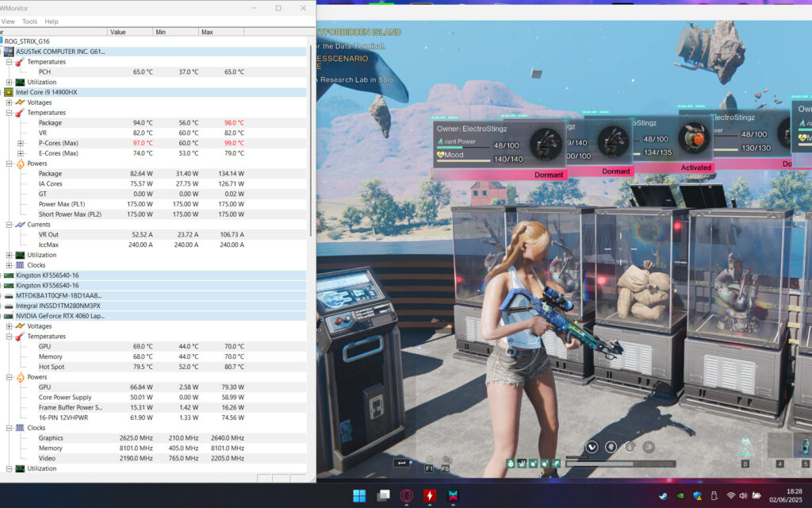This screenshot has height=508, width=812.
Task: Expand Voltages under Intel Core i9 14900HX
Action: tap(9, 102)
